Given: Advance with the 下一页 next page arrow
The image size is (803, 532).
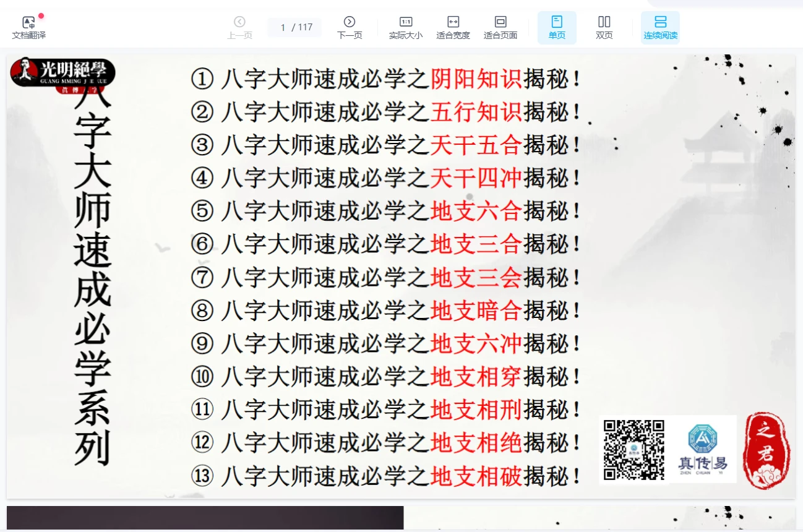Looking at the screenshot, I should click(x=349, y=28).
